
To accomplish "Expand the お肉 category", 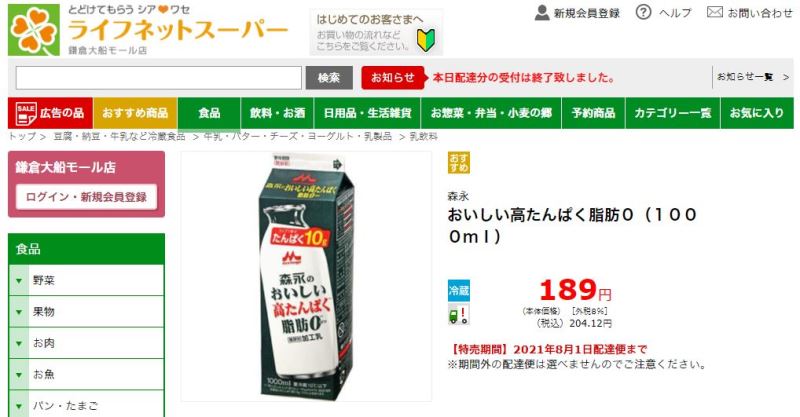I will click(86, 343).
